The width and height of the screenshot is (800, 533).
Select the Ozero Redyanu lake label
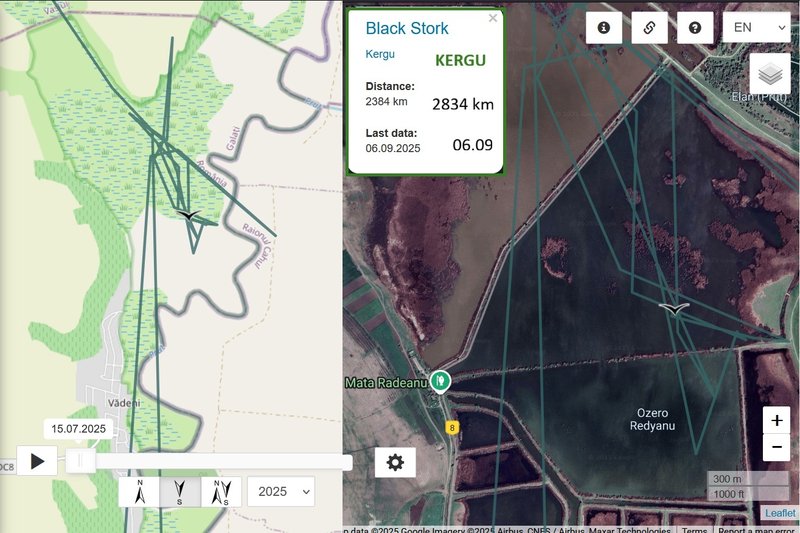pyautogui.click(x=653, y=419)
